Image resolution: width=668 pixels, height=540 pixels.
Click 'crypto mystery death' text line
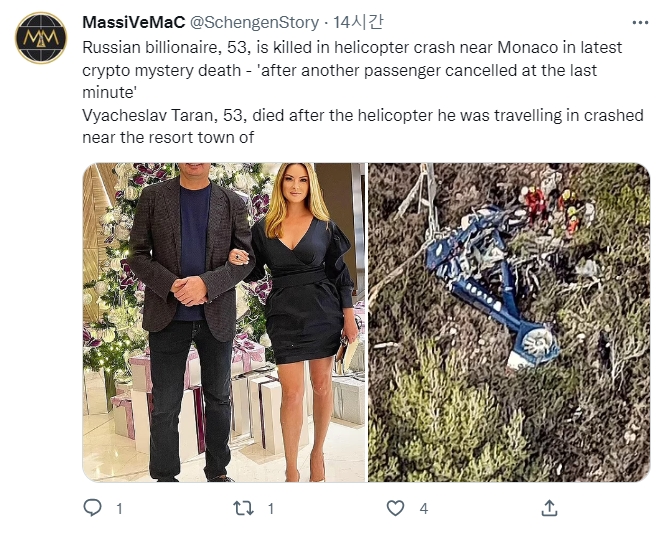coord(161,70)
